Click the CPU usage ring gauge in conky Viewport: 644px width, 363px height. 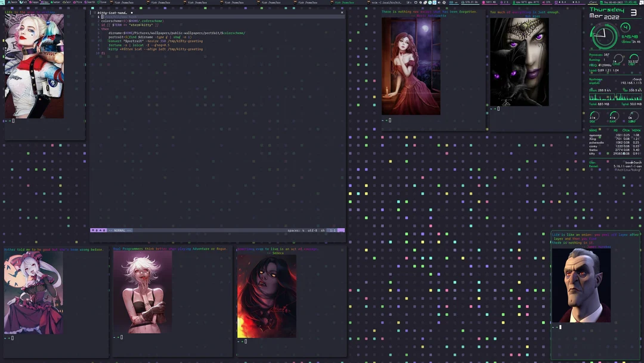click(618, 60)
